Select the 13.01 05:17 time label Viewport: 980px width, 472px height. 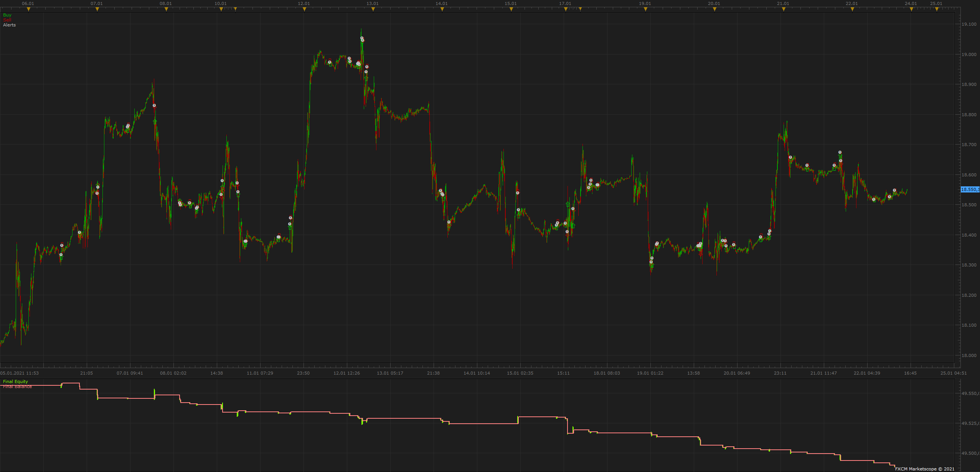tap(390, 373)
